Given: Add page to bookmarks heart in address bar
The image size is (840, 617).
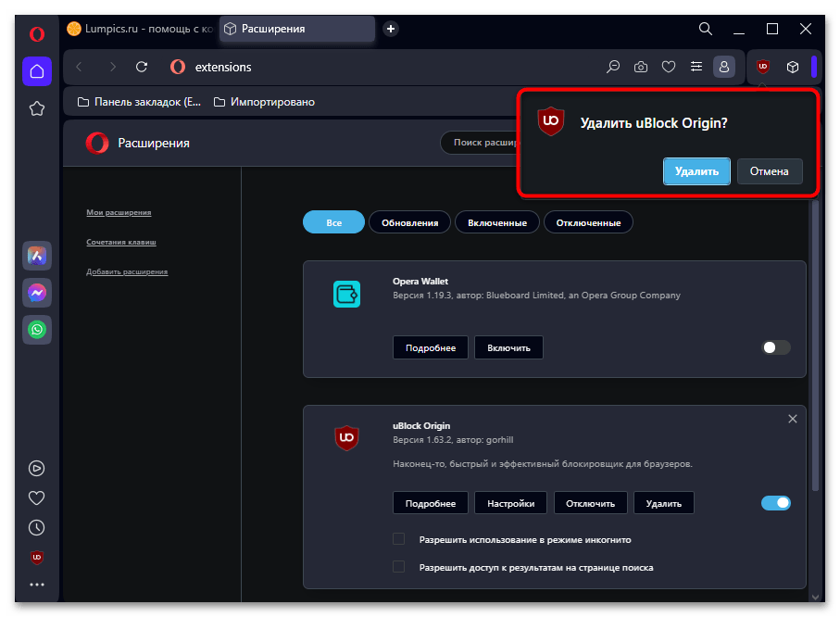Looking at the screenshot, I should click(x=669, y=67).
